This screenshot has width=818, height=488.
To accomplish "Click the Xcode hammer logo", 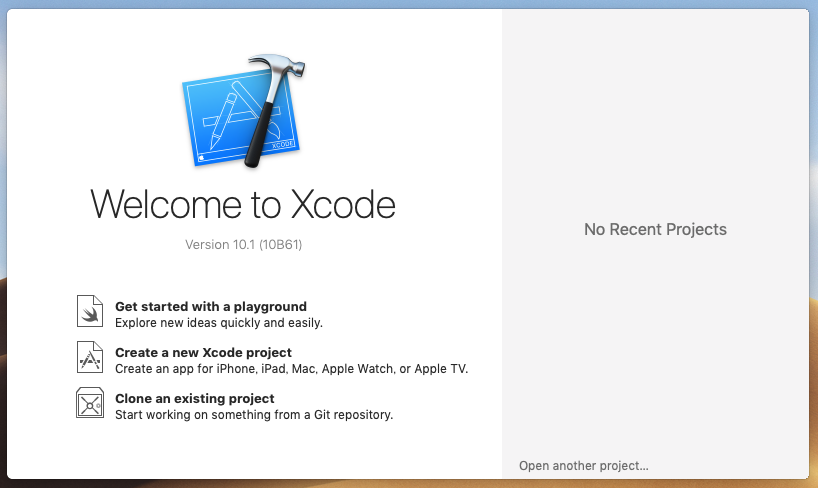I will coord(244,111).
